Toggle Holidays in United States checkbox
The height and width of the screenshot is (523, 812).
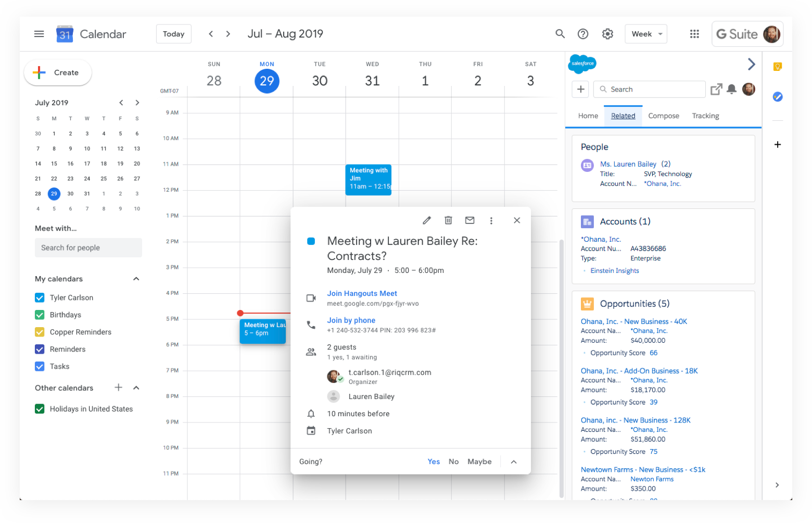point(40,409)
